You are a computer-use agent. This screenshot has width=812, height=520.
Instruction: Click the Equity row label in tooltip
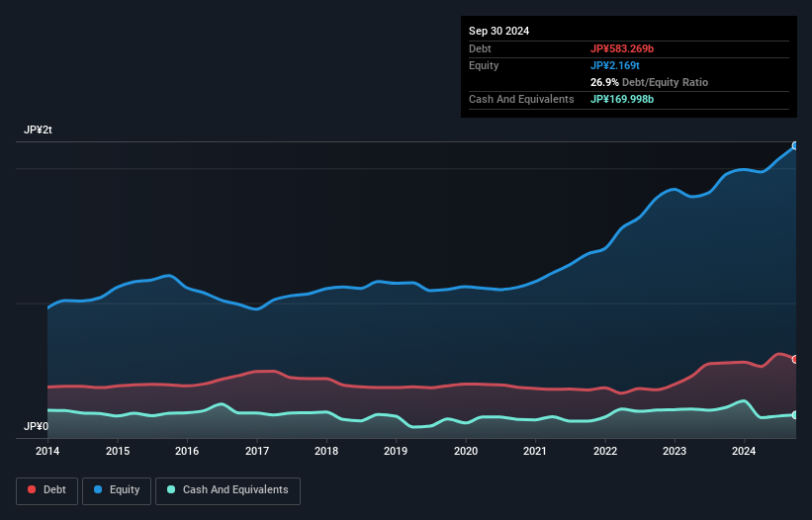tap(484, 65)
